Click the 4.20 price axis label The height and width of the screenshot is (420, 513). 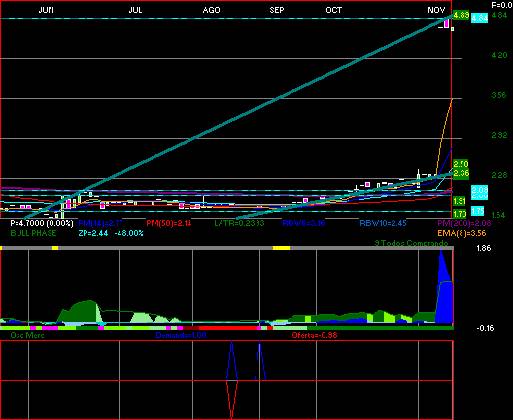pos(499,55)
